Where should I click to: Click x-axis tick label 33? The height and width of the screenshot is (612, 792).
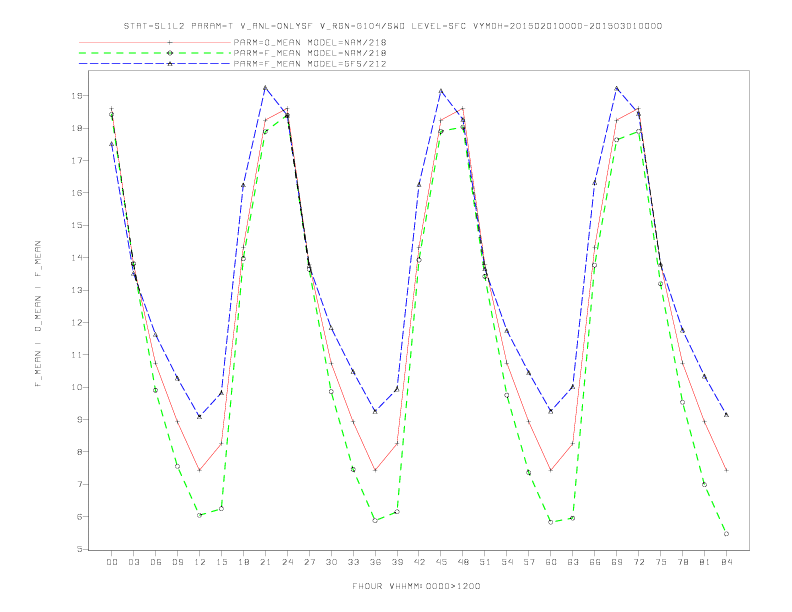pos(353,562)
